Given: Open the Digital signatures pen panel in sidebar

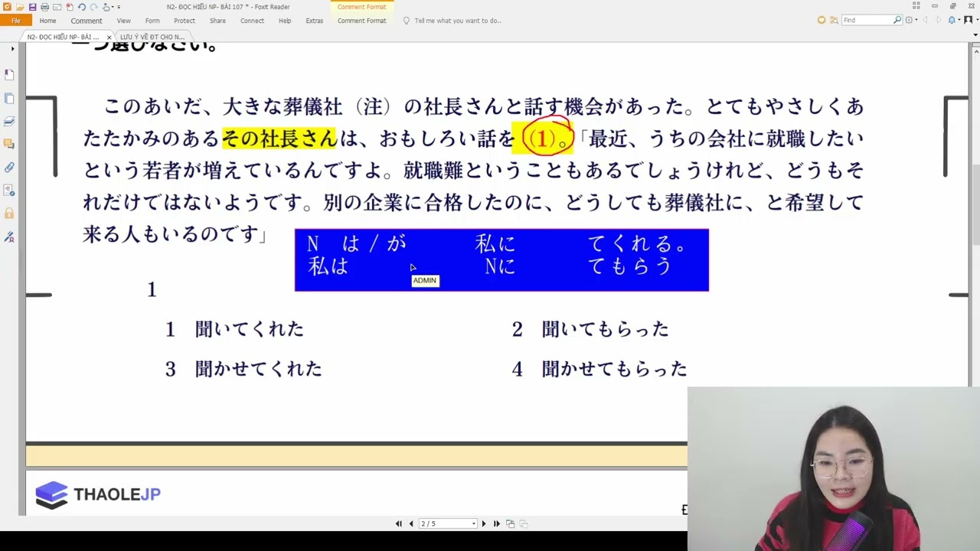Looking at the screenshot, I should pyautogui.click(x=9, y=236).
